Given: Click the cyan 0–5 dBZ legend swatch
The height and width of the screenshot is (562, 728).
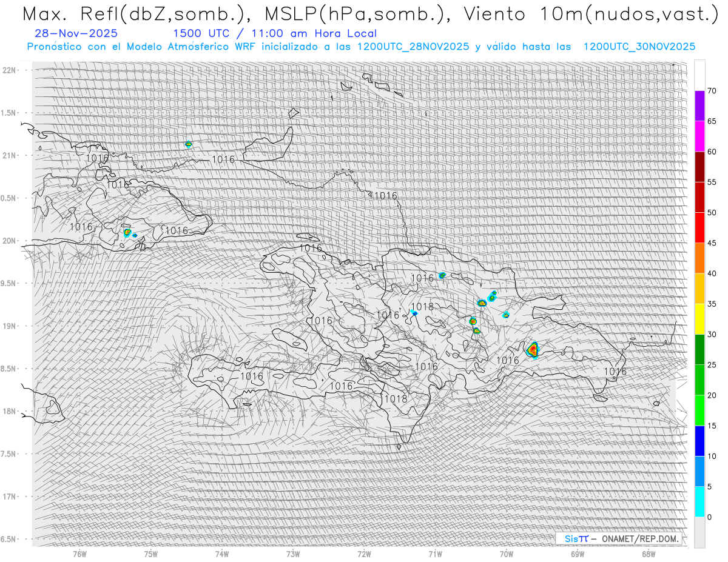Looking at the screenshot, I should click(x=699, y=501).
